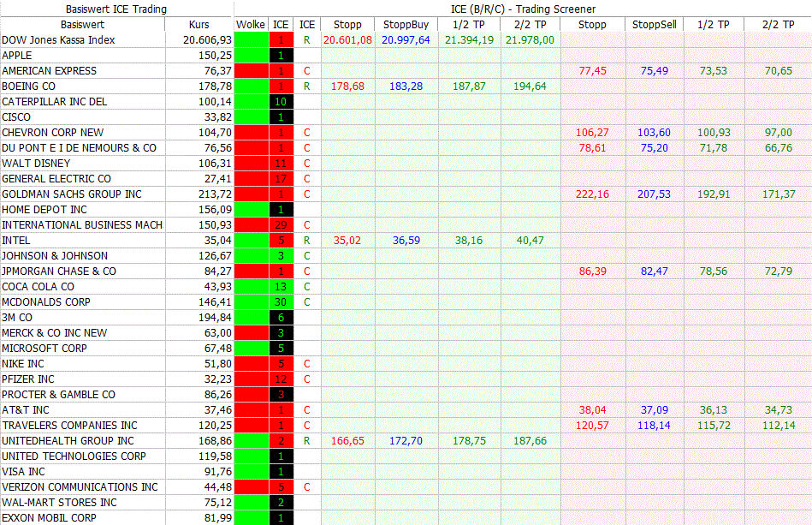
Task: Click Dow Jones price 20.606,93
Action: point(207,40)
